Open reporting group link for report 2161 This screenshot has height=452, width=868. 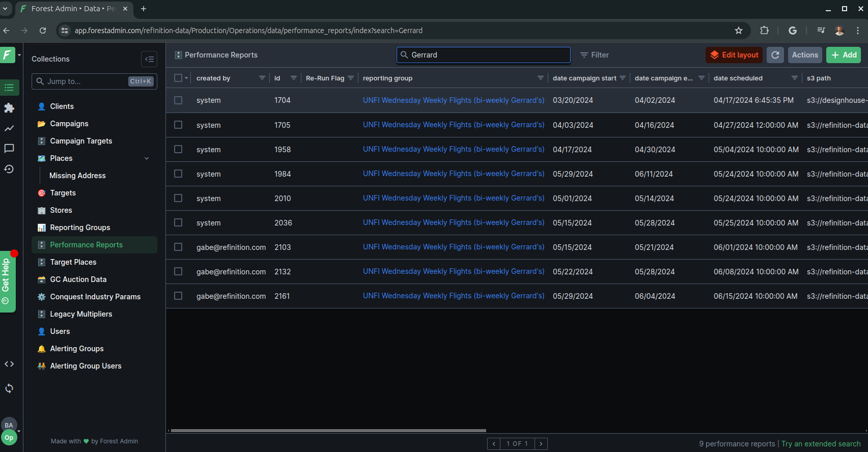pos(454,296)
